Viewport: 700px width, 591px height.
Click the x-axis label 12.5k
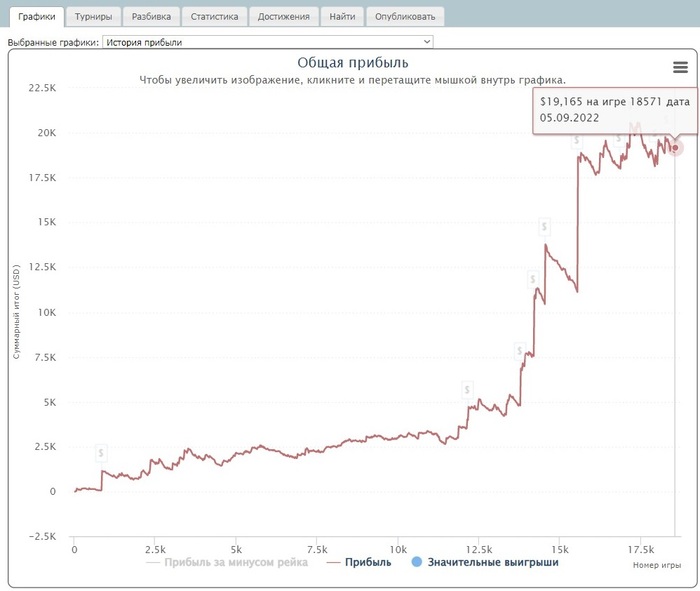479,549
